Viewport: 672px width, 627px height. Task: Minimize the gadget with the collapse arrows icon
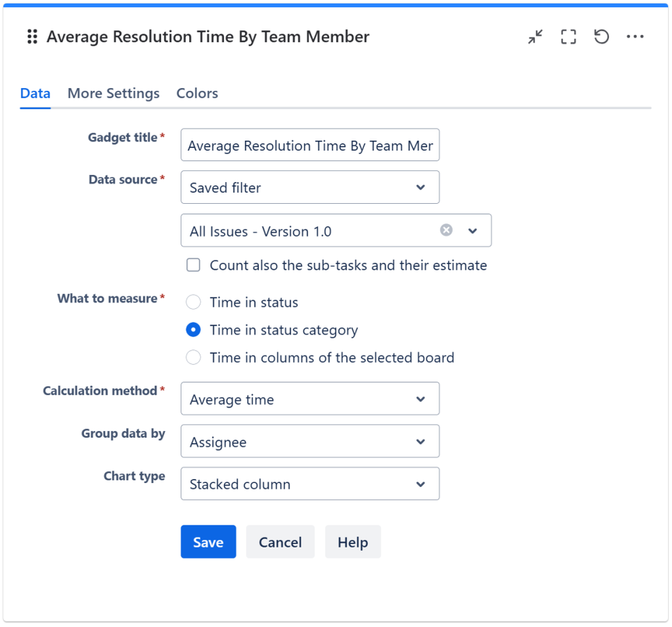[535, 37]
